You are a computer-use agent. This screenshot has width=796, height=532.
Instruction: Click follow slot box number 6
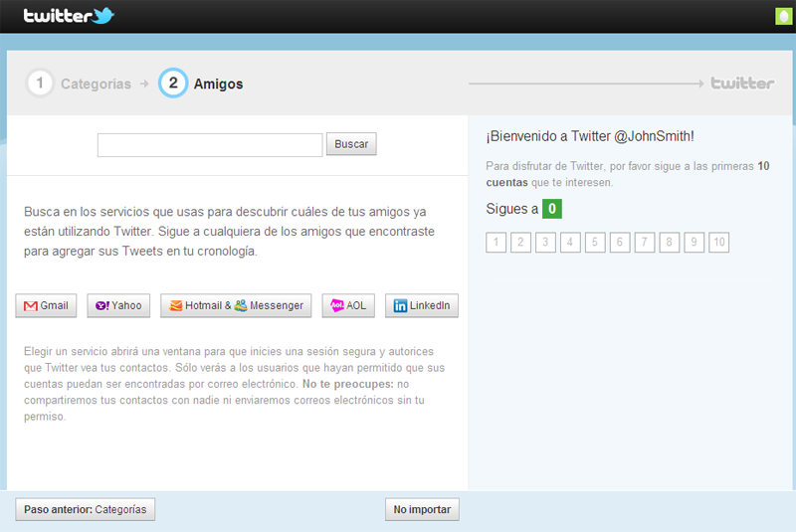tap(620, 243)
